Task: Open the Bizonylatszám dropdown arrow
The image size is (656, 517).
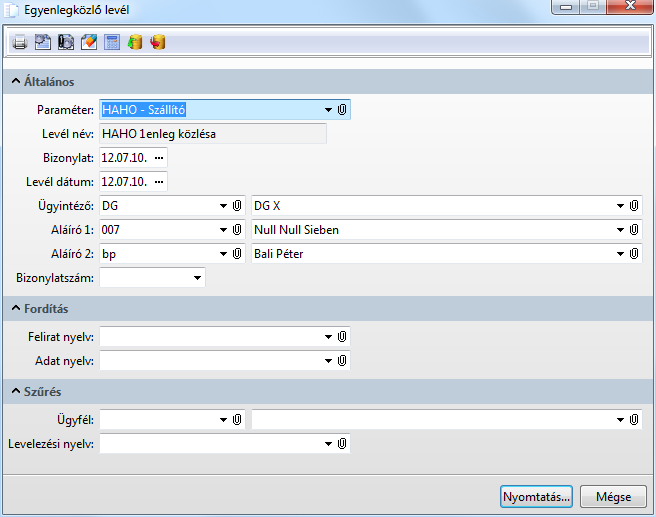Action: tap(197, 278)
